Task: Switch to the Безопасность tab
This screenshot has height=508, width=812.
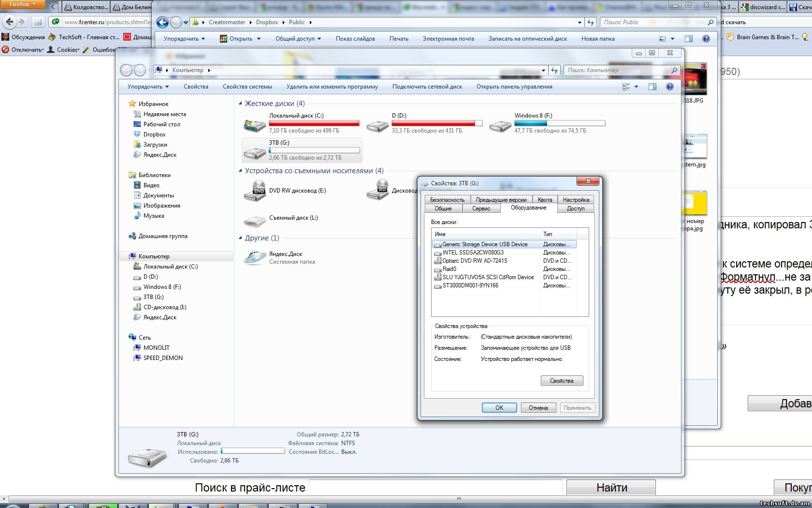Action: pyautogui.click(x=447, y=200)
